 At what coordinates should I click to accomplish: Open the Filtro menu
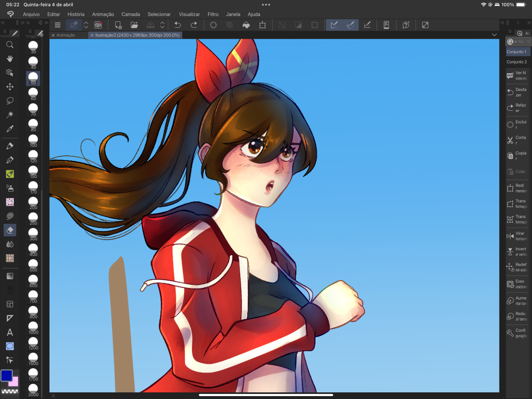tap(213, 14)
